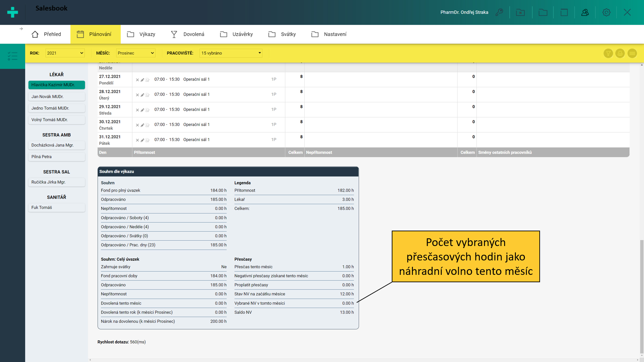Open the users icon in the header
This screenshot has height=362, width=644.
(x=585, y=12)
